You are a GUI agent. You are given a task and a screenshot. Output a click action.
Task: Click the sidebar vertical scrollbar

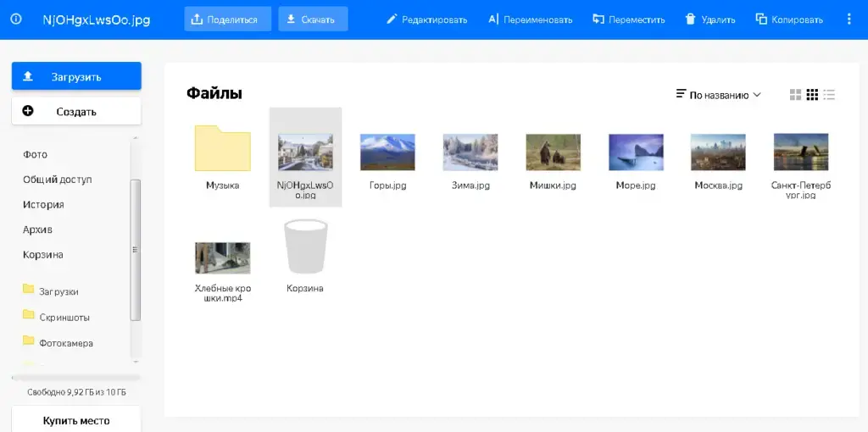[135, 250]
